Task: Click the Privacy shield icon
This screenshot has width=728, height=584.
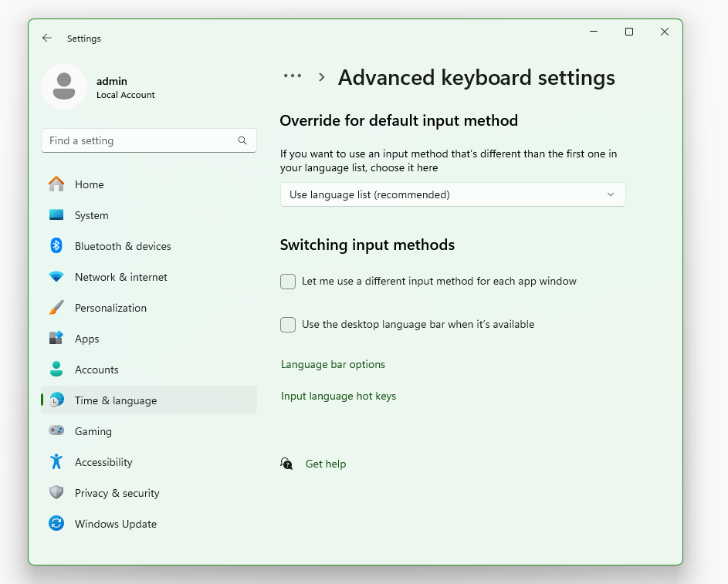Action: [56, 493]
